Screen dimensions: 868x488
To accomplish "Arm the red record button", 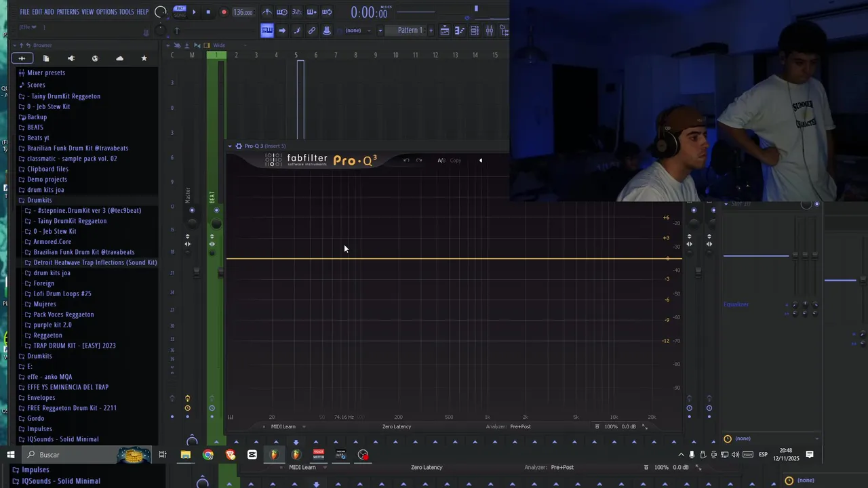I will click(224, 12).
